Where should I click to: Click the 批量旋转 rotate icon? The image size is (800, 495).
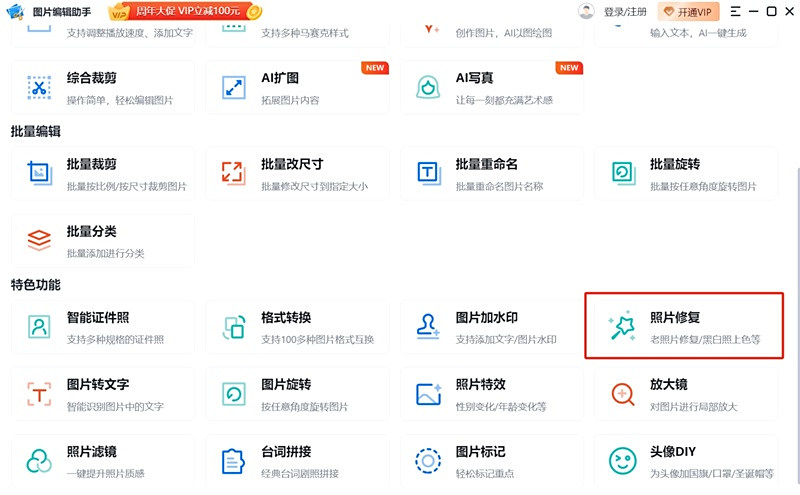point(623,174)
